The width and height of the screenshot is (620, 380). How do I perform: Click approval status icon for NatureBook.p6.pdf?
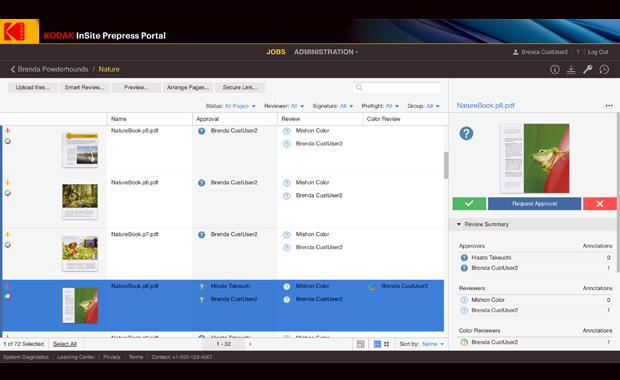[x=202, y=183]
